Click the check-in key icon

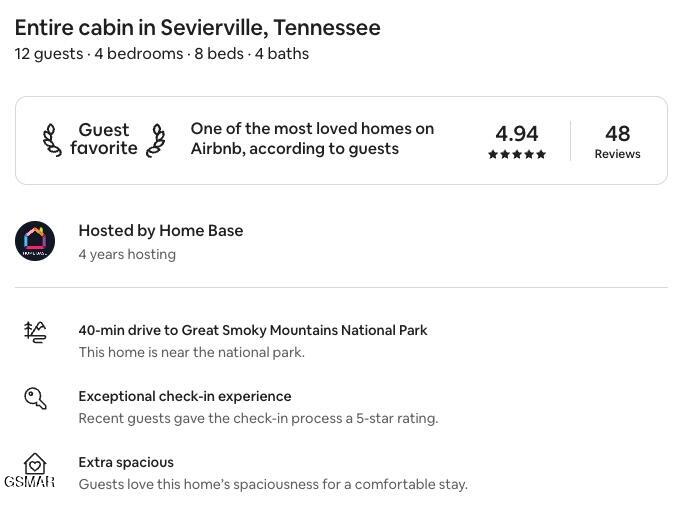point(36,398)
